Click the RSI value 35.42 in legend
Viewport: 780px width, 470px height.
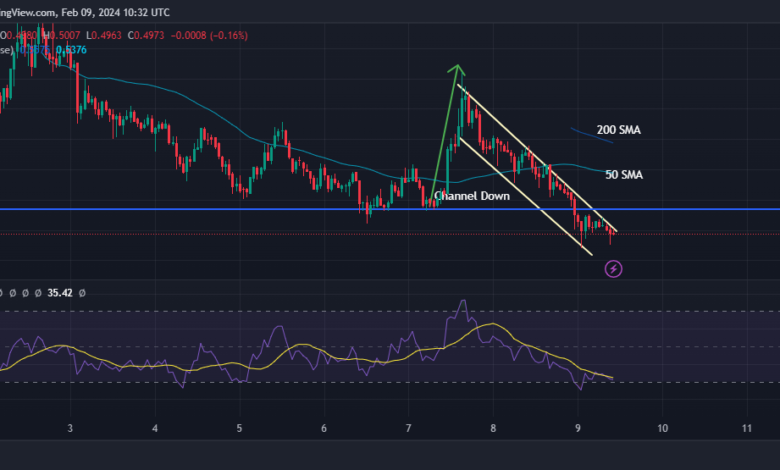(59, 293)
